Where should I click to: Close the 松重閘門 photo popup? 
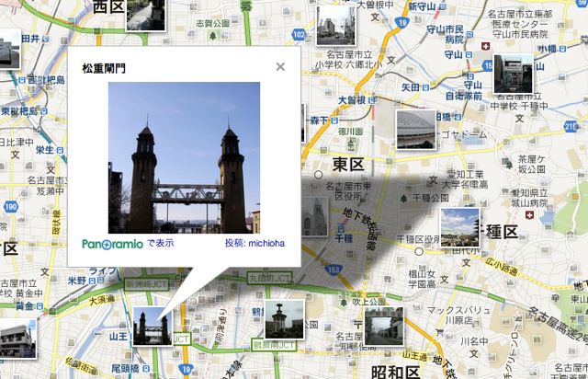(280, 67)
